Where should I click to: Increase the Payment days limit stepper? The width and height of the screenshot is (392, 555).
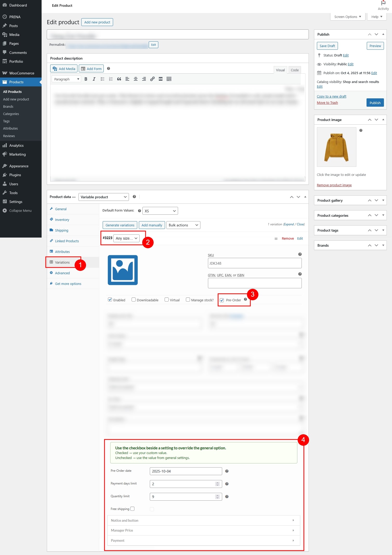218,483
